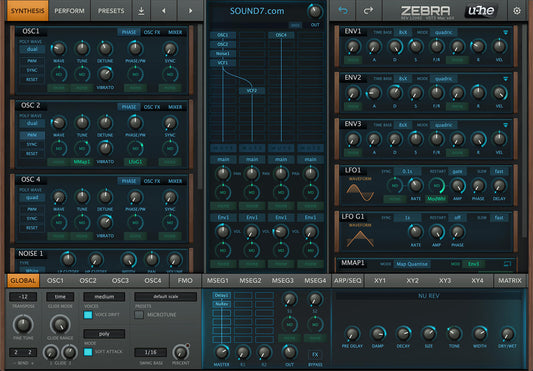Toggle OSC1 Reset button

(32, 79)
